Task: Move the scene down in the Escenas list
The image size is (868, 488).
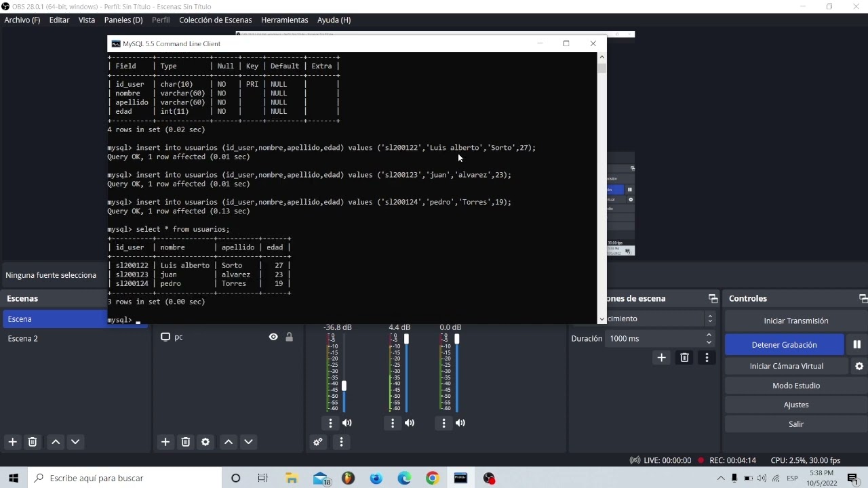Action: pos(75,442)
